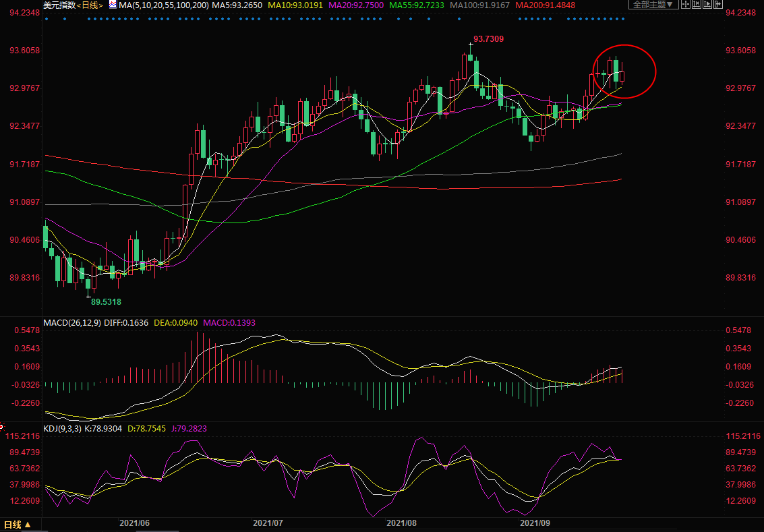Click the 美元指数 chart title
764x532 pixels.
coord(58,5)
